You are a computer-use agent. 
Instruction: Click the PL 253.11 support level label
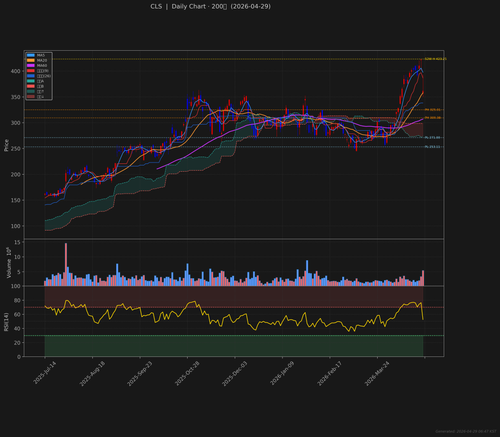pyautogui.click(x=432, y=147)
